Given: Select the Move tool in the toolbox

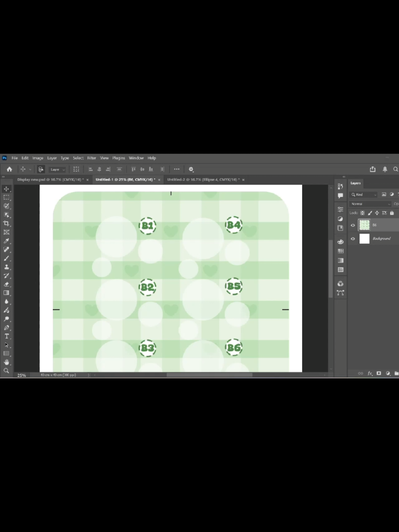Looking at the screenshot, I should pyautogui.click(x=6, y=189).
